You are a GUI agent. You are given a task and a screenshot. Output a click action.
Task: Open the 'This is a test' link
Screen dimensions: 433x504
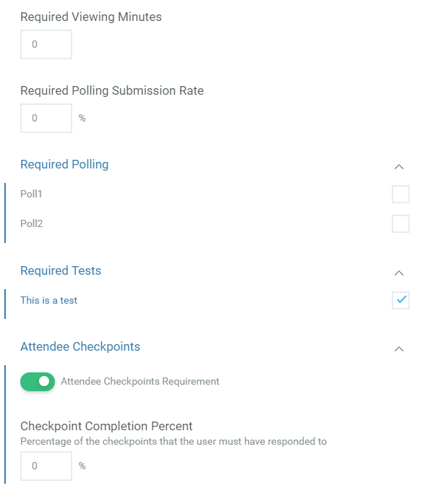[x=49, y=300]
